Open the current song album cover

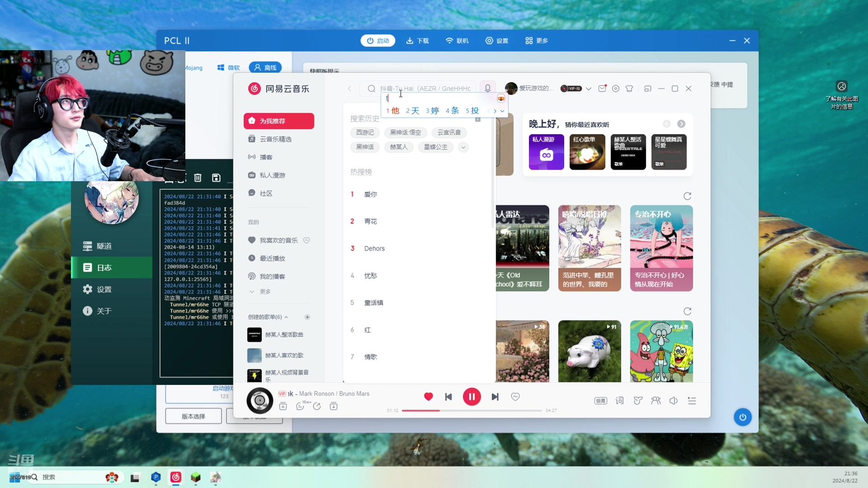[x=260, y=400]
